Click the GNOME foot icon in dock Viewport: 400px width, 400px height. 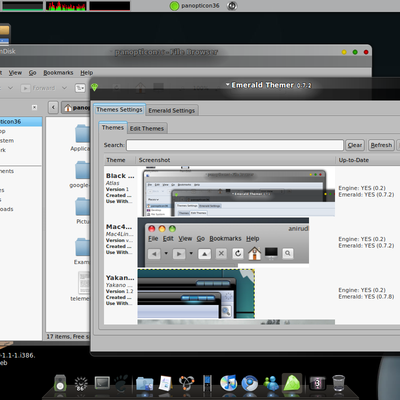point(121,383)
